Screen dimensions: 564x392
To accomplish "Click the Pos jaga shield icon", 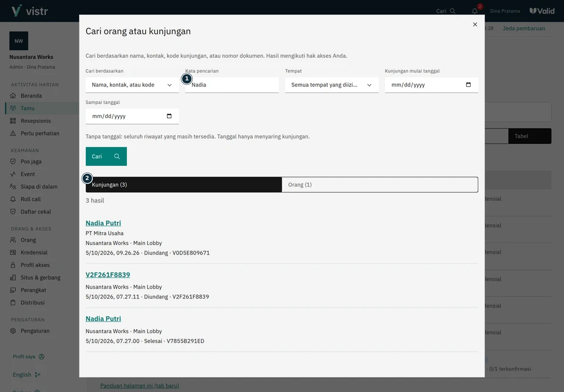I will point(13,162).
